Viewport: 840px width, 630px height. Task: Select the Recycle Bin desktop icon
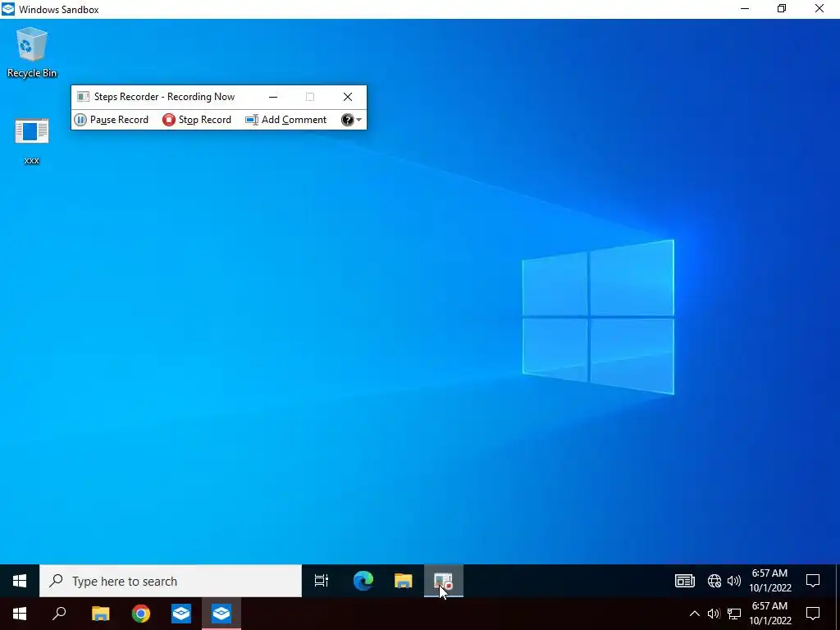pyautogui.click(x=32, y=53)
